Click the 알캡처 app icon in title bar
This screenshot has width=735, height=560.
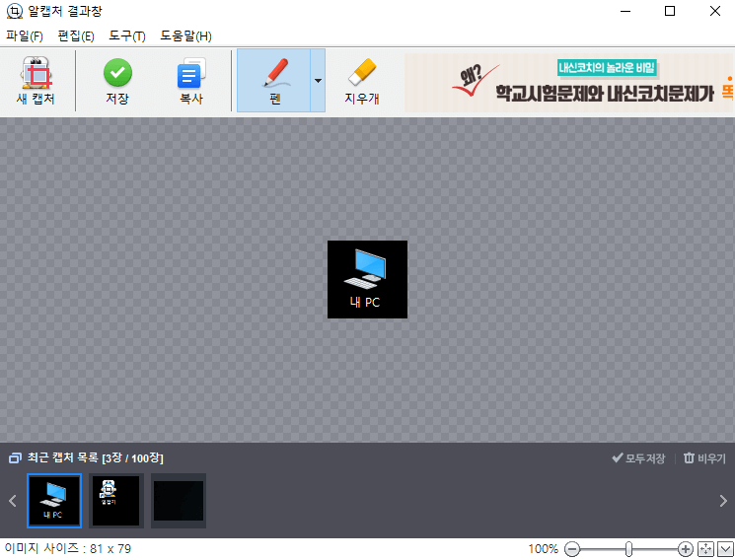coord(15,11)
